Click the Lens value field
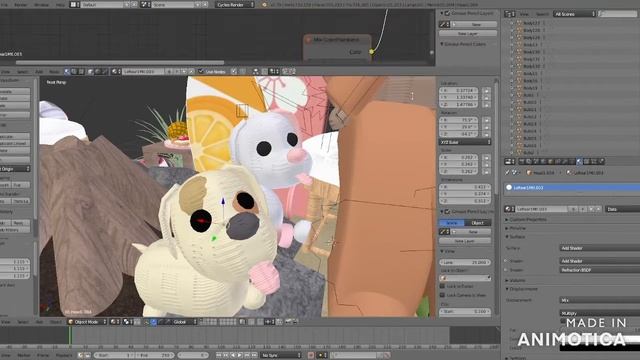The image size is (640, 360). pyautogui.click(x=465, y=262)
